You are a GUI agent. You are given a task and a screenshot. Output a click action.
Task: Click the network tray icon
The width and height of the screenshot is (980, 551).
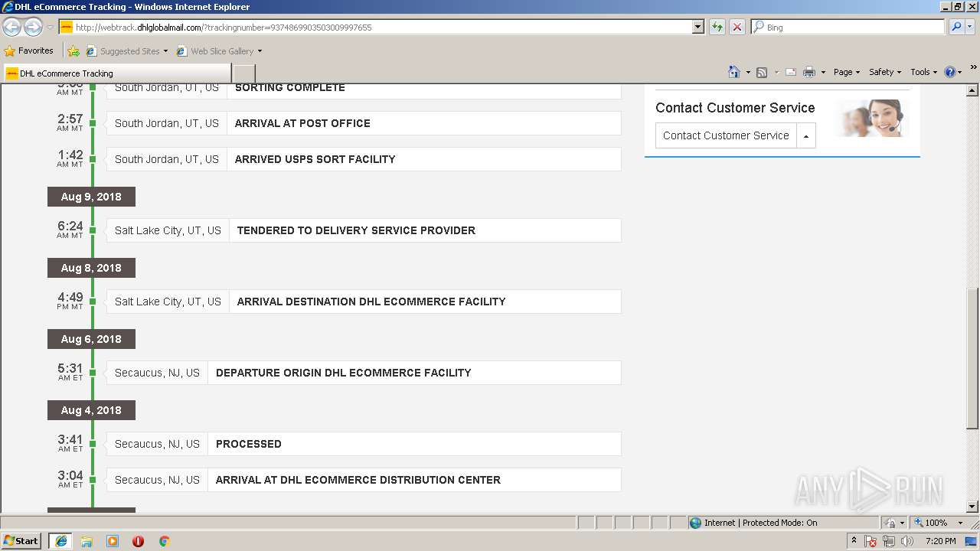pyautogui.click(x=889, y=541)
